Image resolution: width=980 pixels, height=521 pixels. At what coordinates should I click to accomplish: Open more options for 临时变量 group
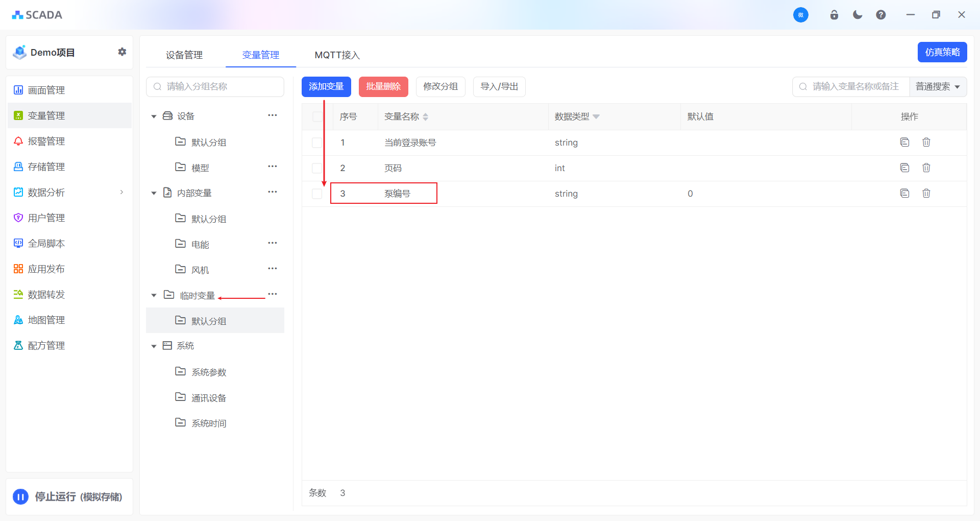[x=273, y=294]
